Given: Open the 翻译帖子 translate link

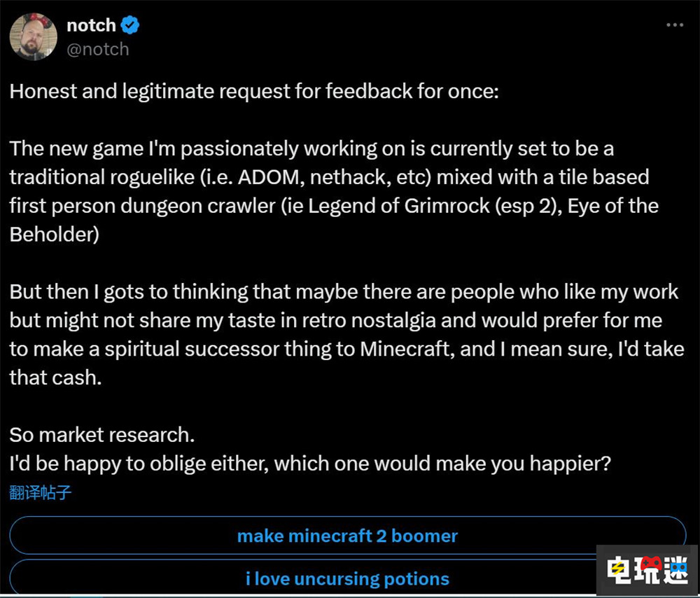Looking at the screenshot, I should click(x=41, y=492).
